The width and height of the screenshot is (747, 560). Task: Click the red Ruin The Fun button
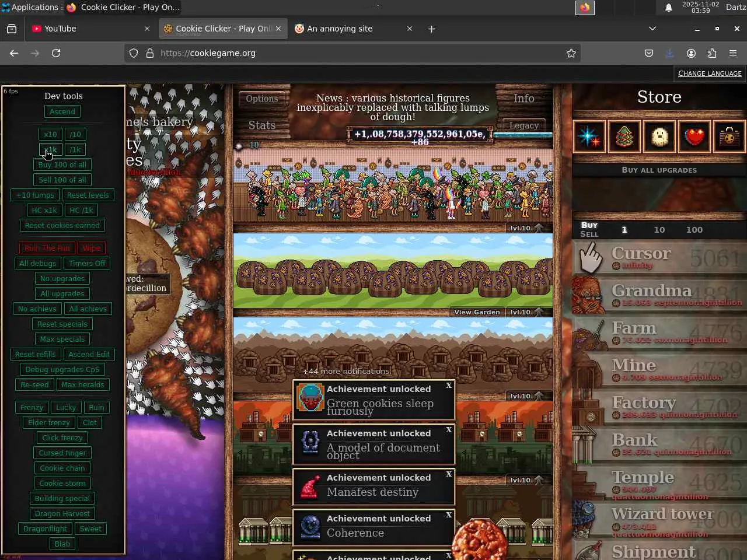pos(47,248)
